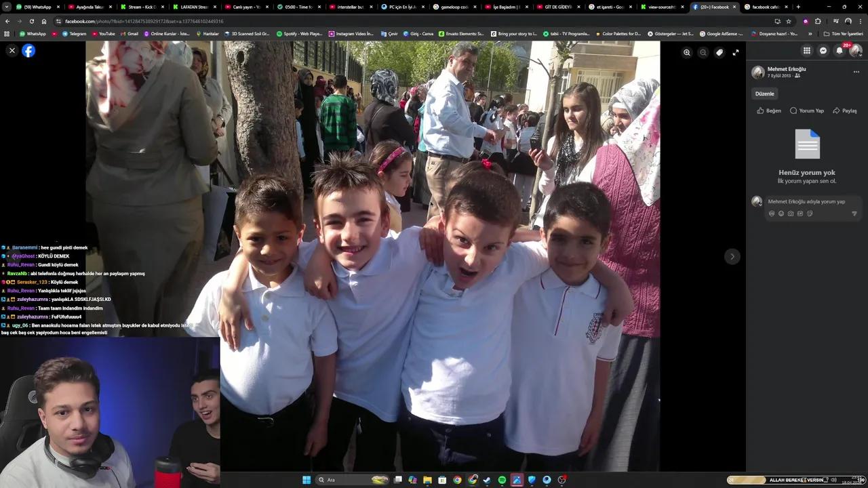
Task: Click the Düzenle button on the post
Action: [x=764, y=94]
